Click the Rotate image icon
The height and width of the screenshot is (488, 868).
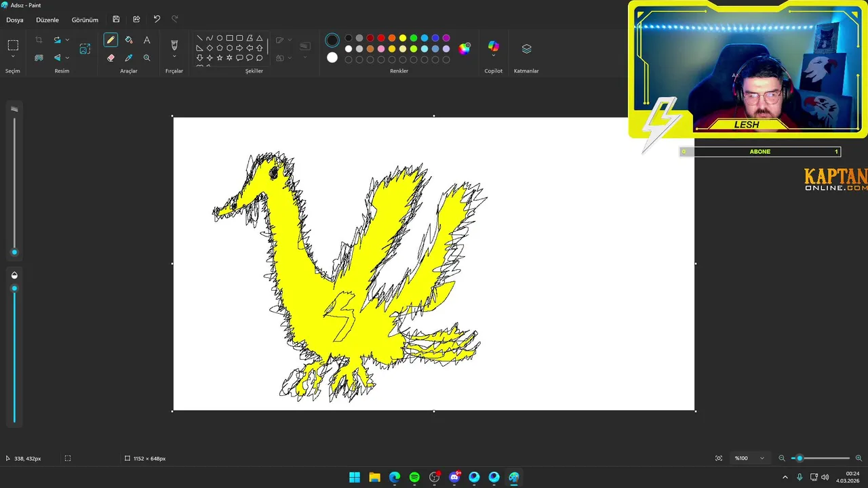point(58,40)
